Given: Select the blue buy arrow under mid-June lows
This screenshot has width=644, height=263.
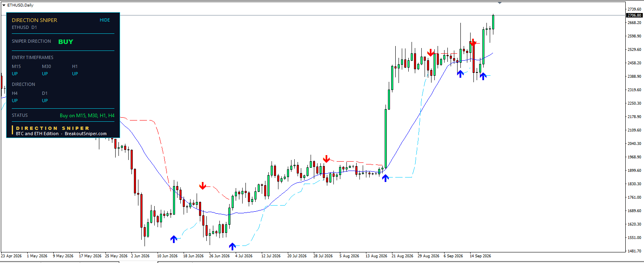Looking at the screenshot, I should click(x=174, y=239).
